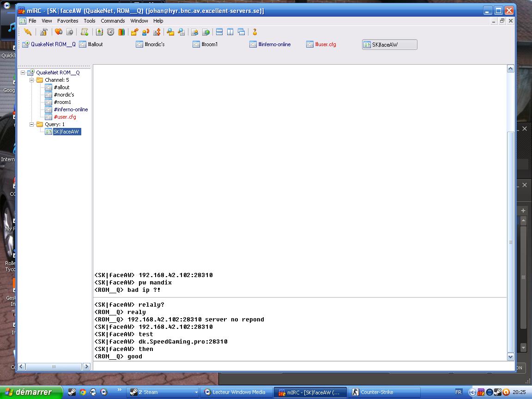Open Options with the hammer icon

pos(43,32)
